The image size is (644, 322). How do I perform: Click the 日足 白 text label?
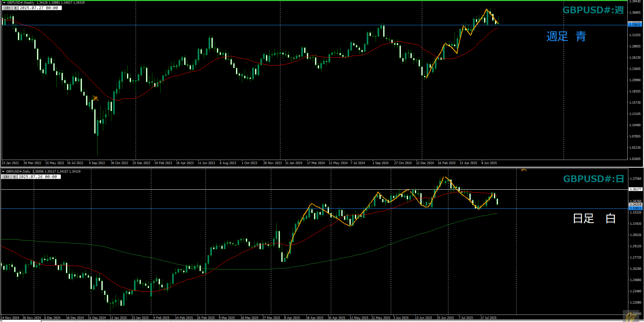594,218
